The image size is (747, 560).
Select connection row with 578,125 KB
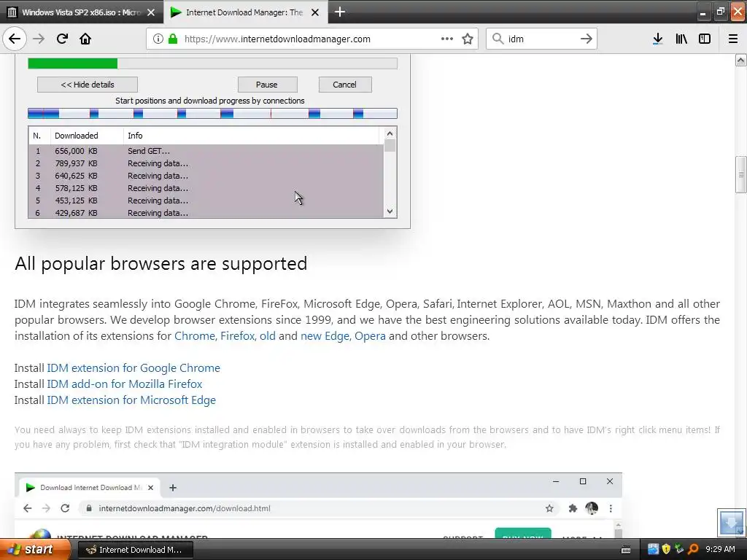point(206,188)
